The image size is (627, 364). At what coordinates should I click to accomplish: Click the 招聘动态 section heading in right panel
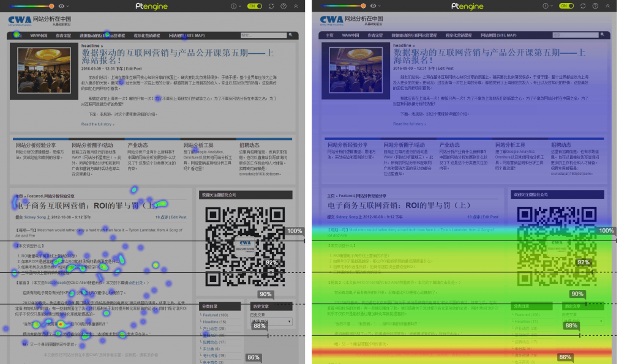(561, 144)
